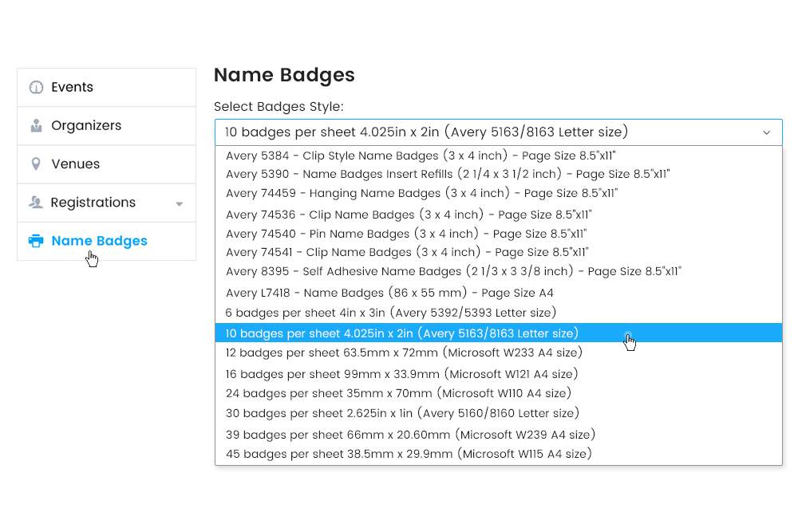Open the Organizers page from sidebar

point(86,125)
